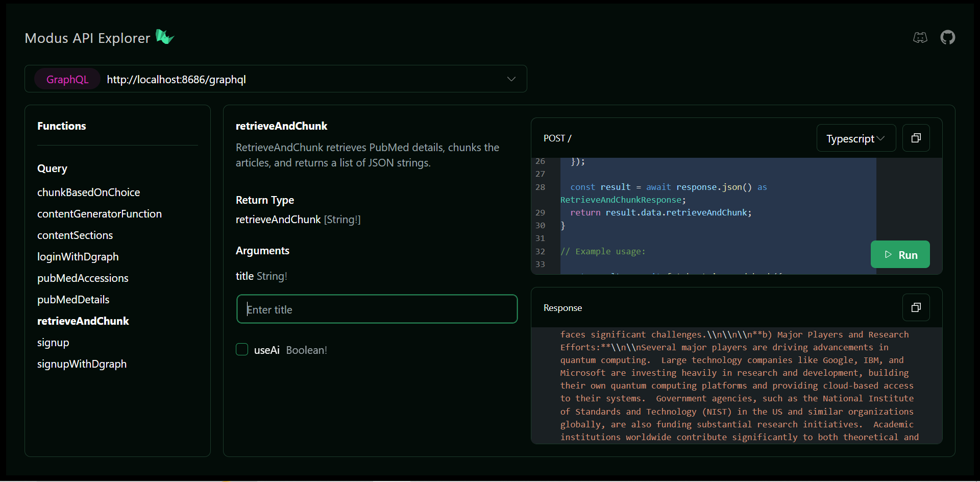
Task: Click the Return Type heading
Action: 265,200
